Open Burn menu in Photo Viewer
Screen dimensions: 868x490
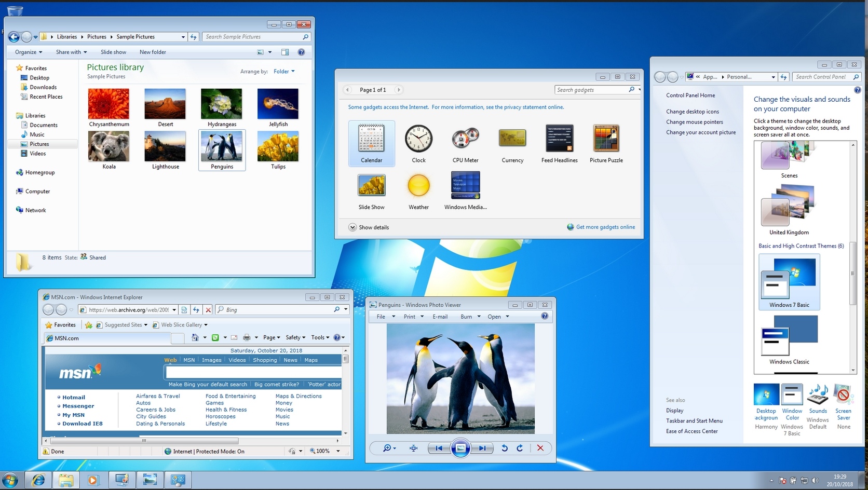click(x=470, y=317)
